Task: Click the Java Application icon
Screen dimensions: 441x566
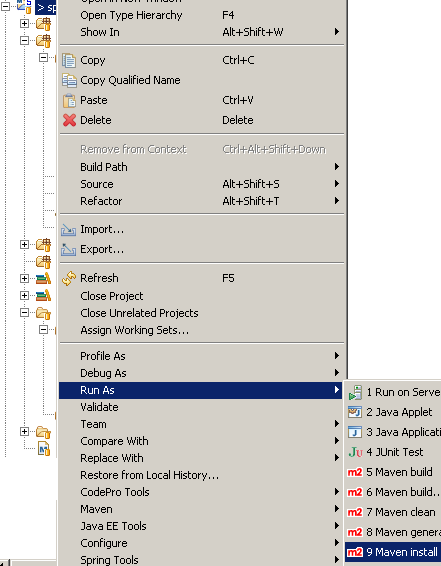Action: tap(355, 432)
